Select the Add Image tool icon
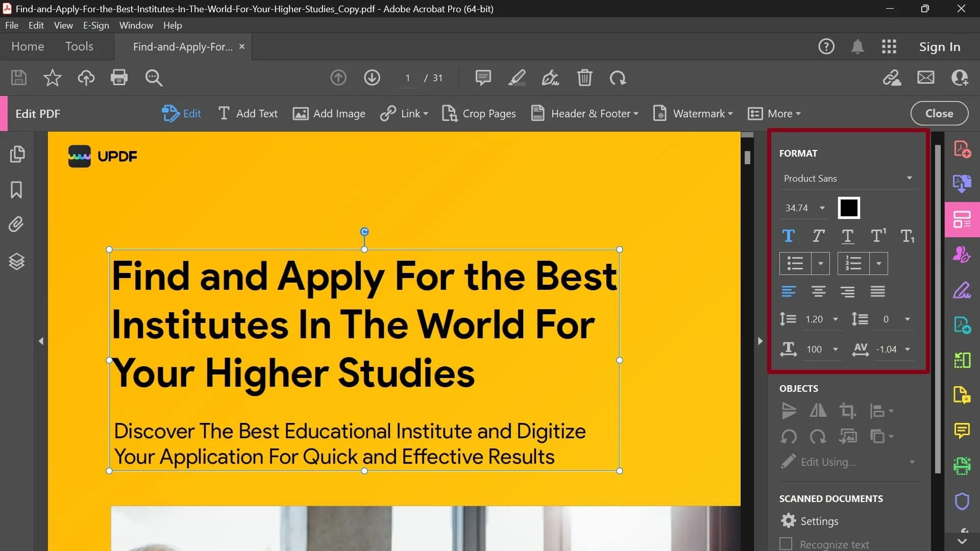 (300, 113)
